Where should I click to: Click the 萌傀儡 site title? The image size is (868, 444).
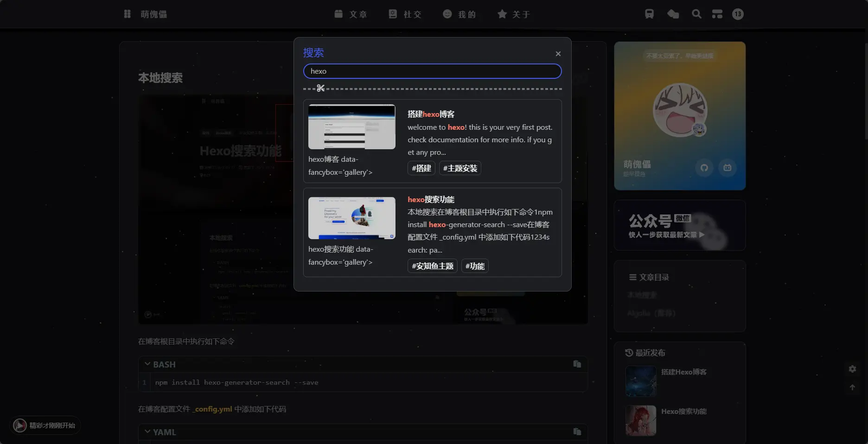pos(154,14)
